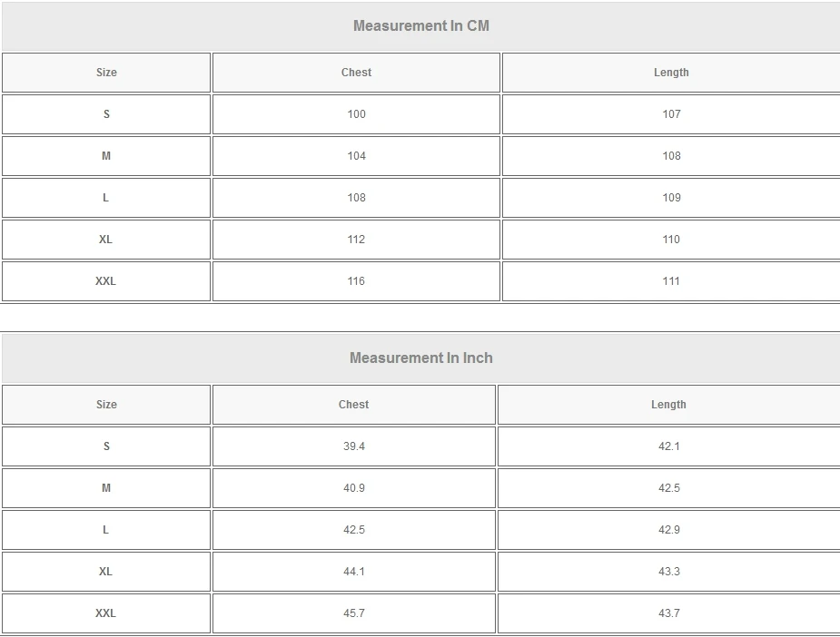
Task: Select the chest value 40.9 cell
Action: click(x=353, y=488)
